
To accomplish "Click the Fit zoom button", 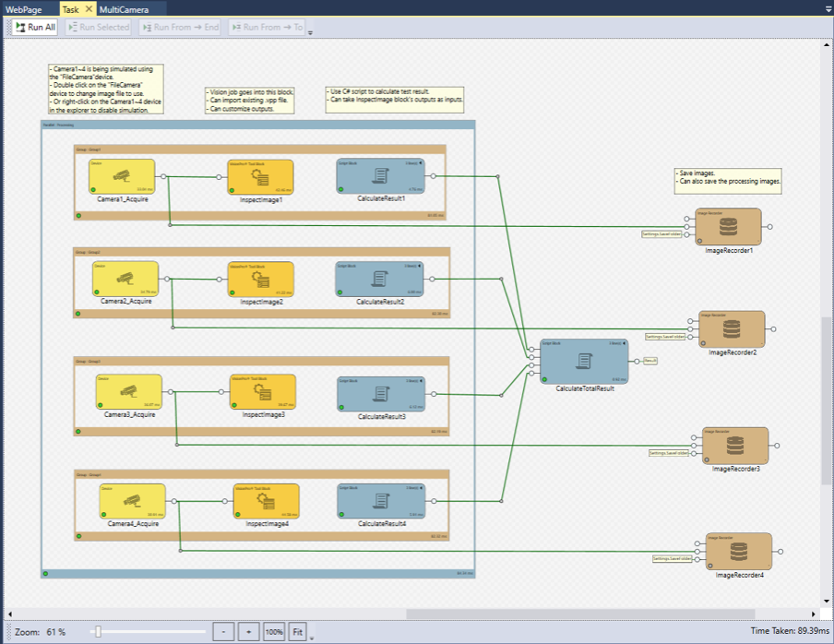I will [297, 632].
